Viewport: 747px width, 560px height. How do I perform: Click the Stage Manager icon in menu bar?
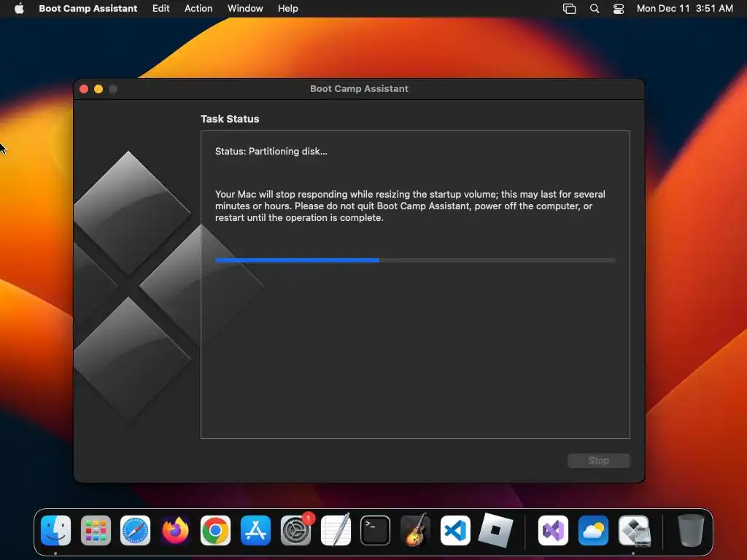pos(569,9)
